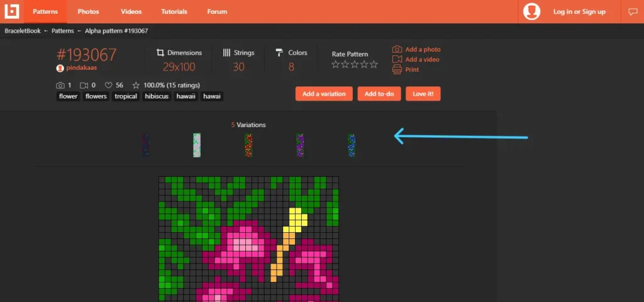
Task: Click the heart loves icon
Action: [108, 85]
